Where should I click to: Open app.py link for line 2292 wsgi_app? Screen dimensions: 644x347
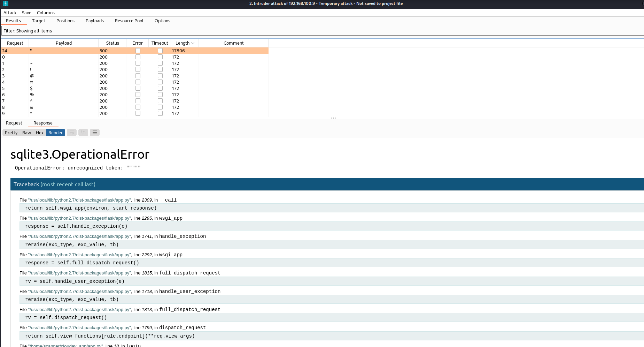(79, 255)
